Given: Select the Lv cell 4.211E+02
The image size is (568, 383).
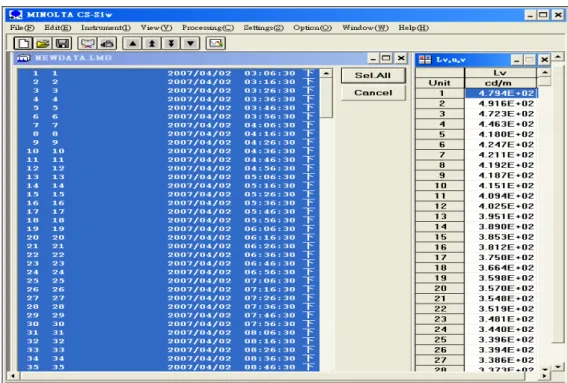Looking at the screenshot, I should pos(501,155).
